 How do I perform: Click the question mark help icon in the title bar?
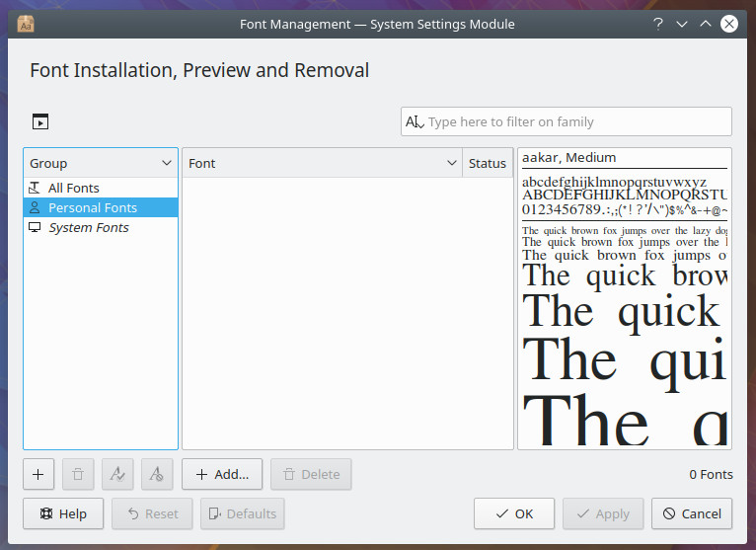pyautogui.click(x=657, y=24)
